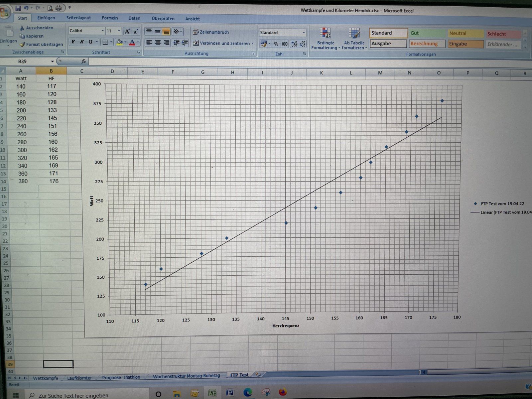Click the center align text icon
Image resolution: width=532 pixels, height=399 pixels.
158,43
